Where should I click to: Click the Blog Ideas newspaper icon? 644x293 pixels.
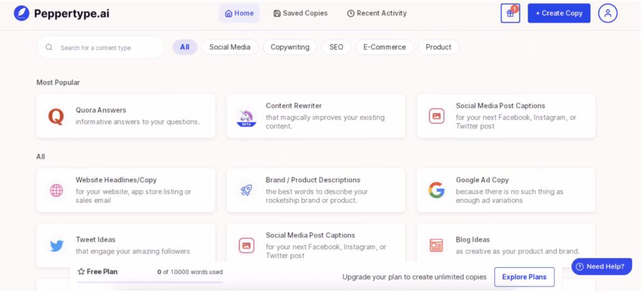(x=436, y=245)
